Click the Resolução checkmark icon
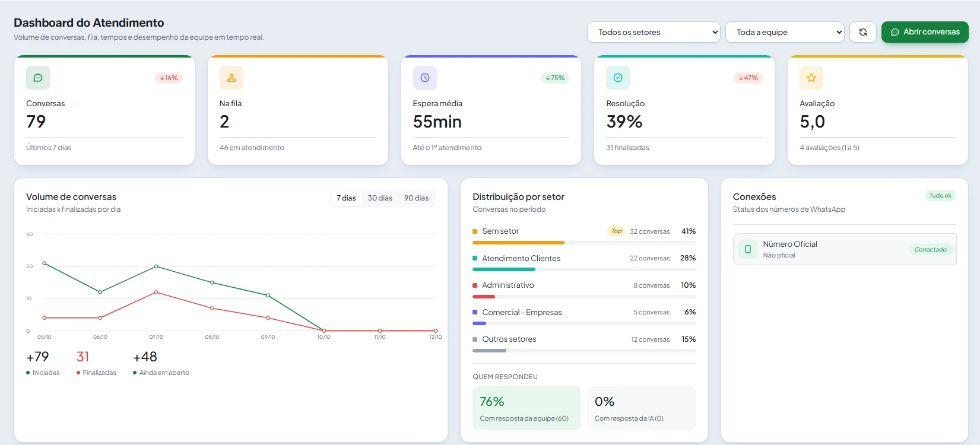This screenshot has height=445, width=980. (618, 78)
